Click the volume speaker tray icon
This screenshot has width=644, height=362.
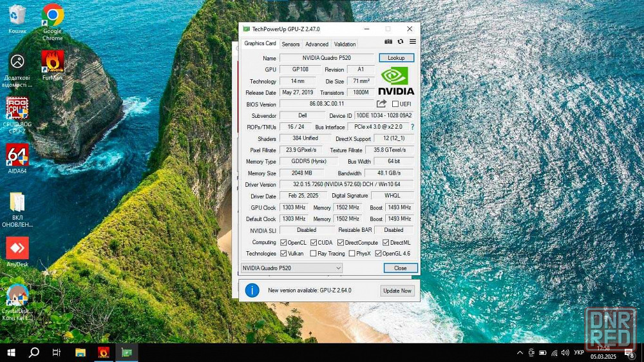click(565, 352)
